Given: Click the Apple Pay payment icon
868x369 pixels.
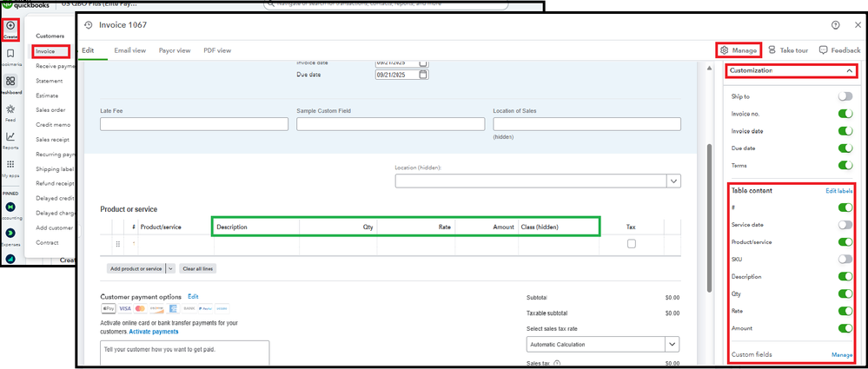Looking at the screenshot, I should pyautogui.click(x=109, y=308).
